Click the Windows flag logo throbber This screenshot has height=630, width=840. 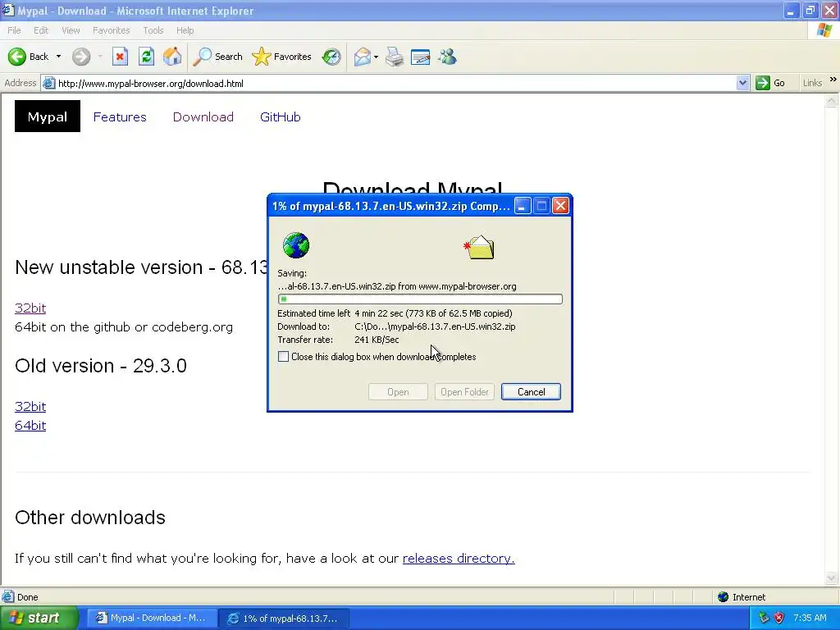point(825,30)
